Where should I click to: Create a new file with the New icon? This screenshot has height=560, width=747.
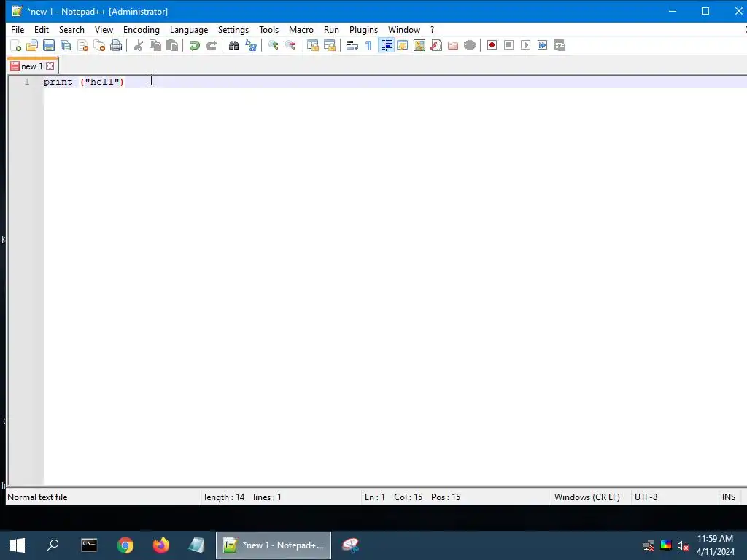[16, 45]
